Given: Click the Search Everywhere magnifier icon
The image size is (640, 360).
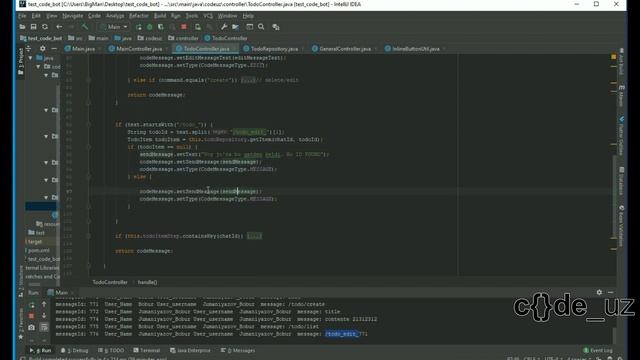Looking at the screenshot, I should [x=261, y=27].
